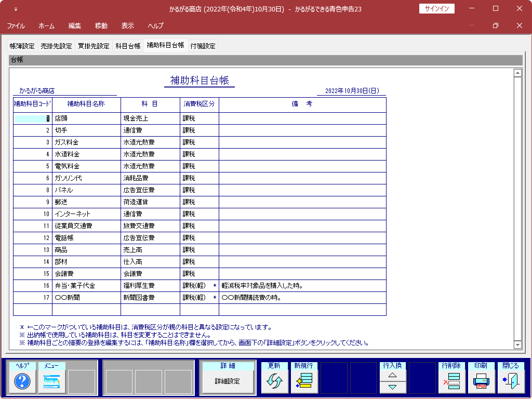Open the ホーム menu
This screenshot has height=399, width=532.
point(46,26)
